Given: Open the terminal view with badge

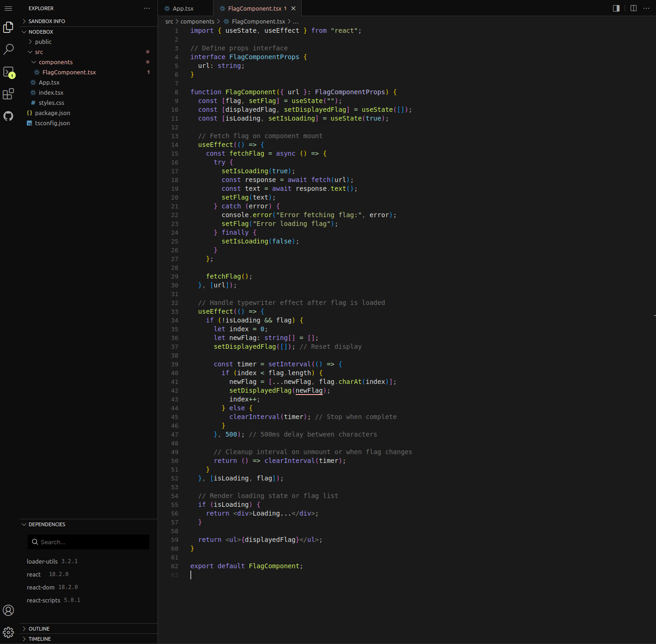Looking at the screenshot, I should (x=8, y=72).
